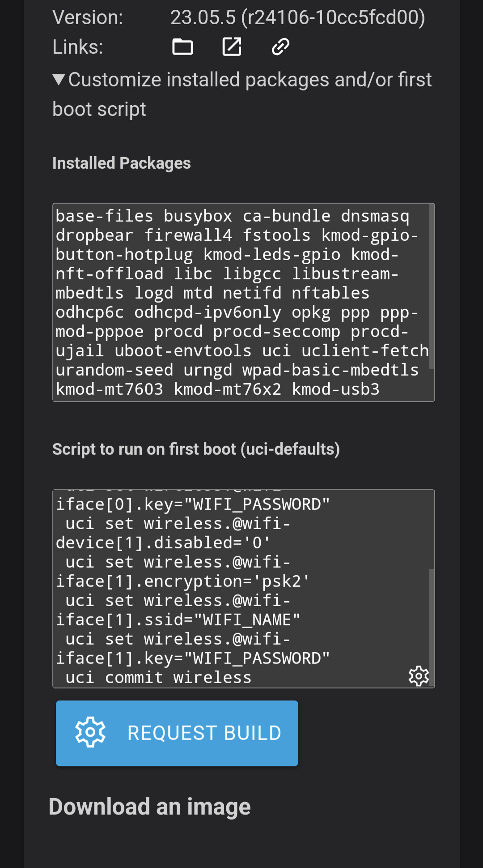Click 'dnsmasq' in the package list
This screenshot has height=868, width=483.
[x=375, y=216]
